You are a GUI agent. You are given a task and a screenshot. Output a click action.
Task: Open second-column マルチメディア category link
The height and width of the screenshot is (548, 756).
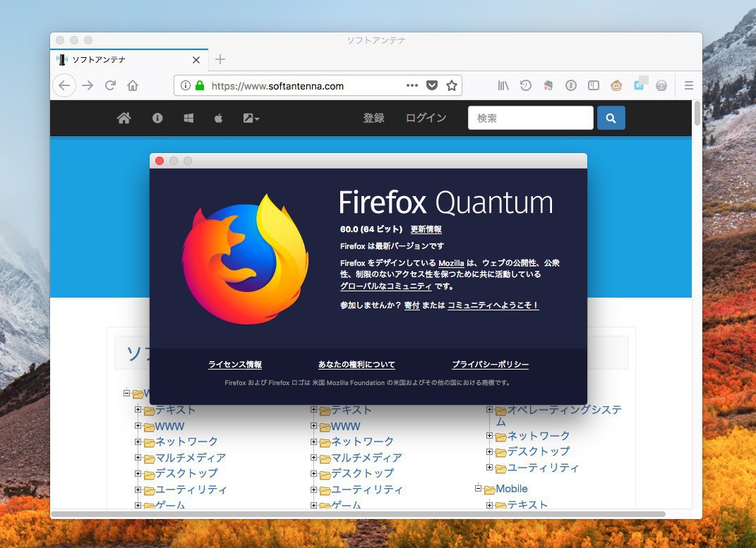366,458
